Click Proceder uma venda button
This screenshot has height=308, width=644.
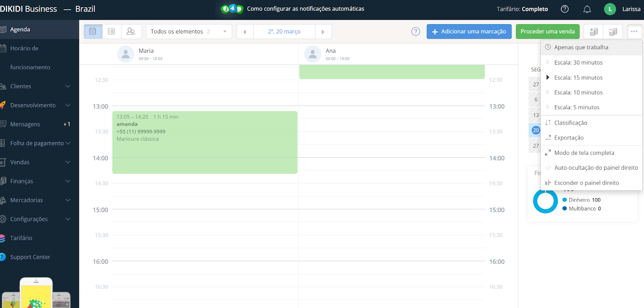[547, 31]
